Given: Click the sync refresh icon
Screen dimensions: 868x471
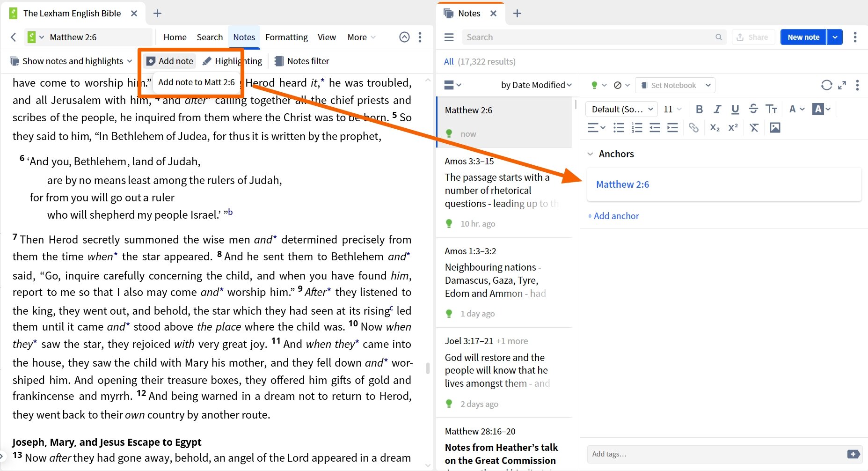Looking at the screenshot, I should 826,85.
